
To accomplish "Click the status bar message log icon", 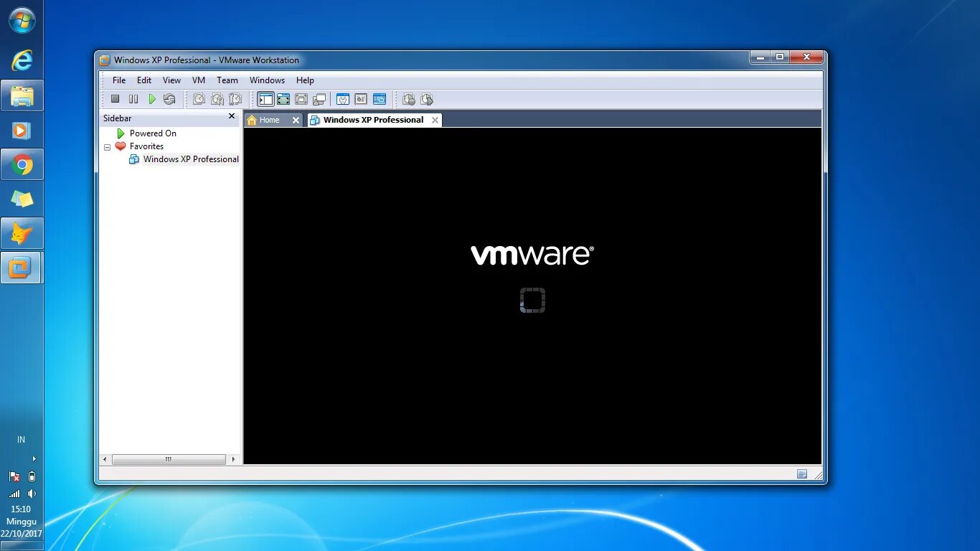I will coord(802,474).
